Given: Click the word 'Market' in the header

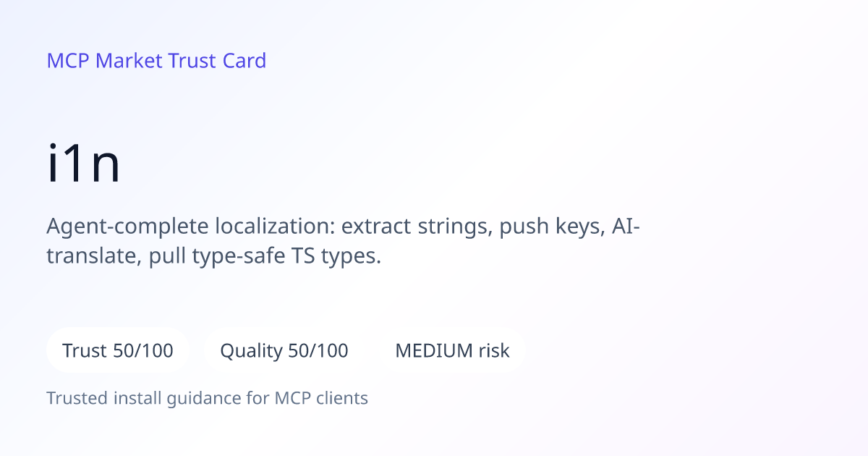Looking at the screenshot, I should [129, 61].
